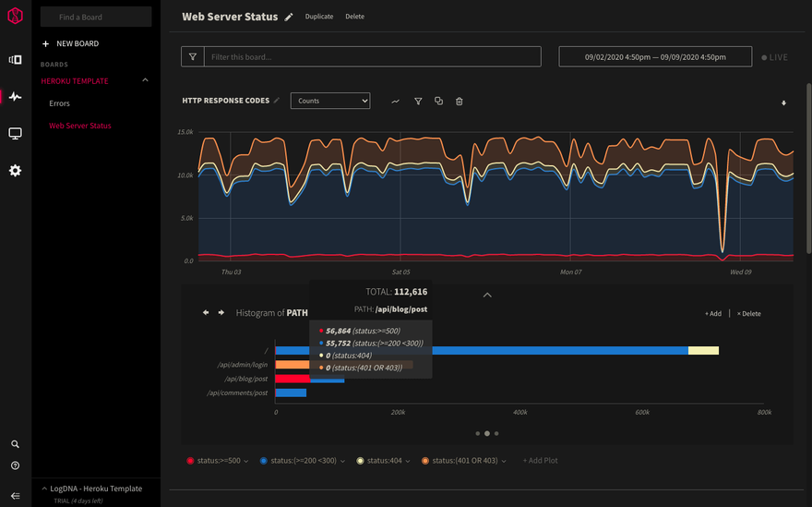
Task: Click the board filter funnel icon
Action: pos(193,56)
